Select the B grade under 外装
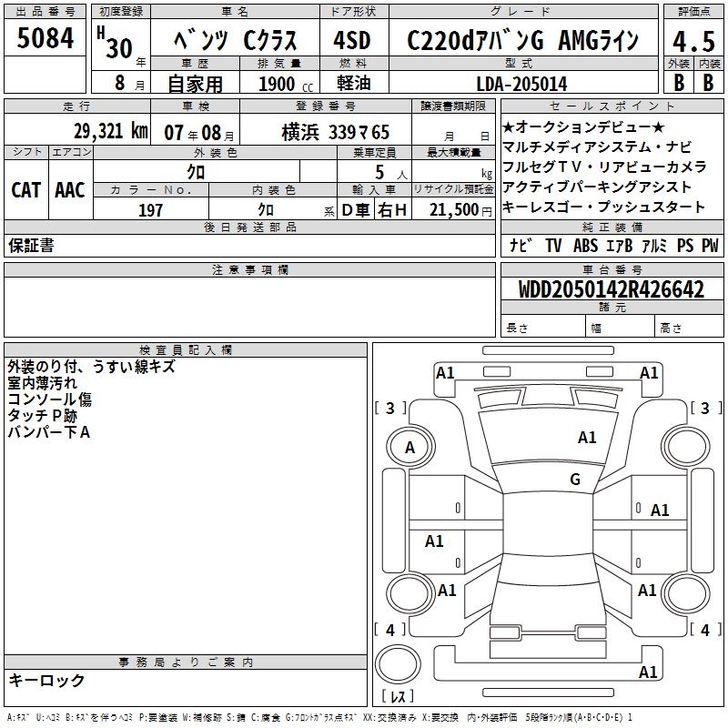Image resolution: width=728 pixels, height=728 pixels. click(679, 83)
